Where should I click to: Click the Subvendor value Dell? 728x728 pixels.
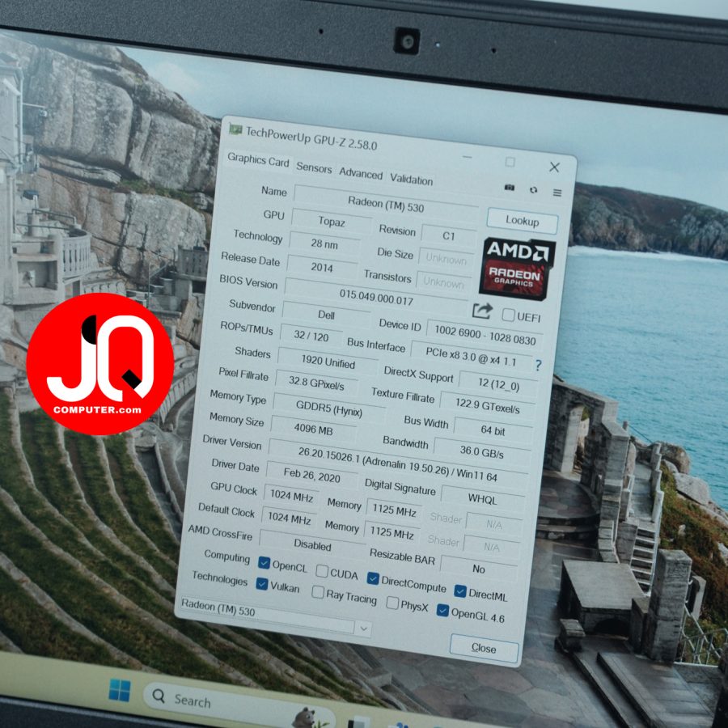pyautogui.click(x=326, y=315)
